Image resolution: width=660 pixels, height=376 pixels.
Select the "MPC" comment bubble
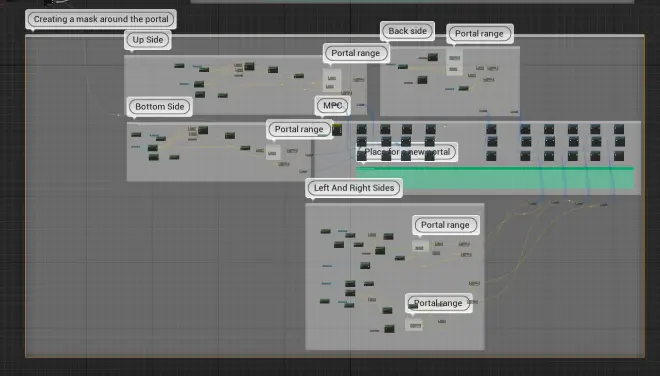(333, 105)
